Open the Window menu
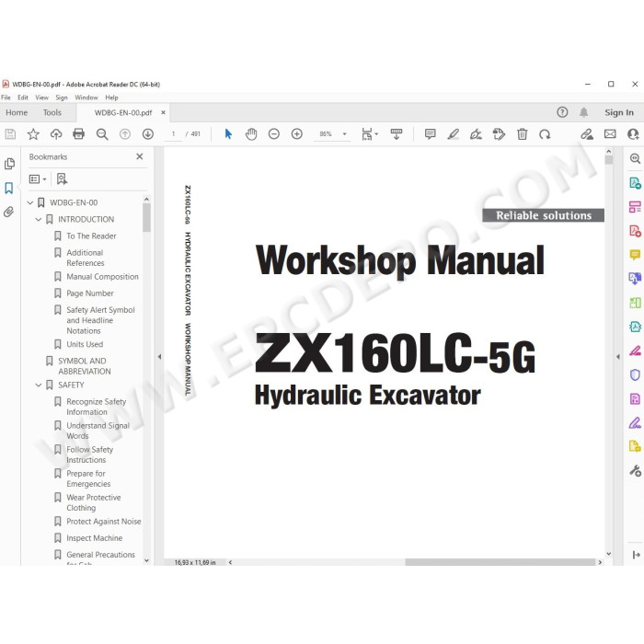Screen dimensions: 644x644 pyautogui.click(x=86, y=98)
